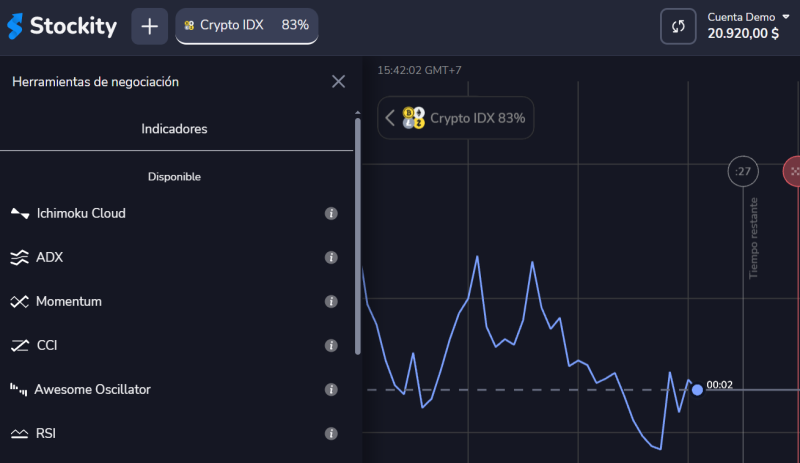Open info for CCI indicator
The width and height of the screenshot is (800, 463).
coord(331,346)
